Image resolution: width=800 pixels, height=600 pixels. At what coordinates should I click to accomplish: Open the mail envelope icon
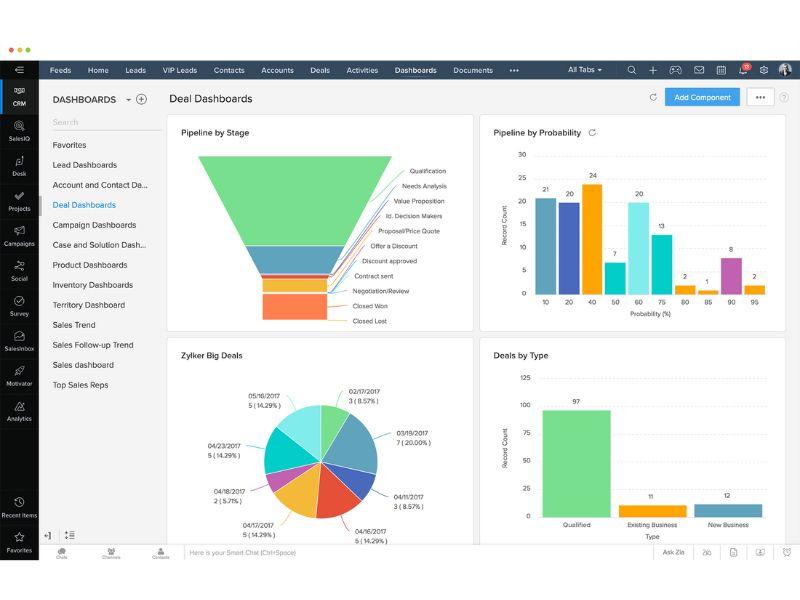click(x=699, y=70)
